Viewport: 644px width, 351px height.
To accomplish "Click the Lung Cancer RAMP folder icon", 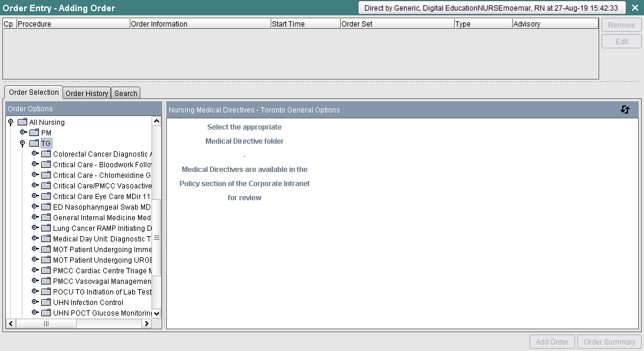I will pos(47,229).
